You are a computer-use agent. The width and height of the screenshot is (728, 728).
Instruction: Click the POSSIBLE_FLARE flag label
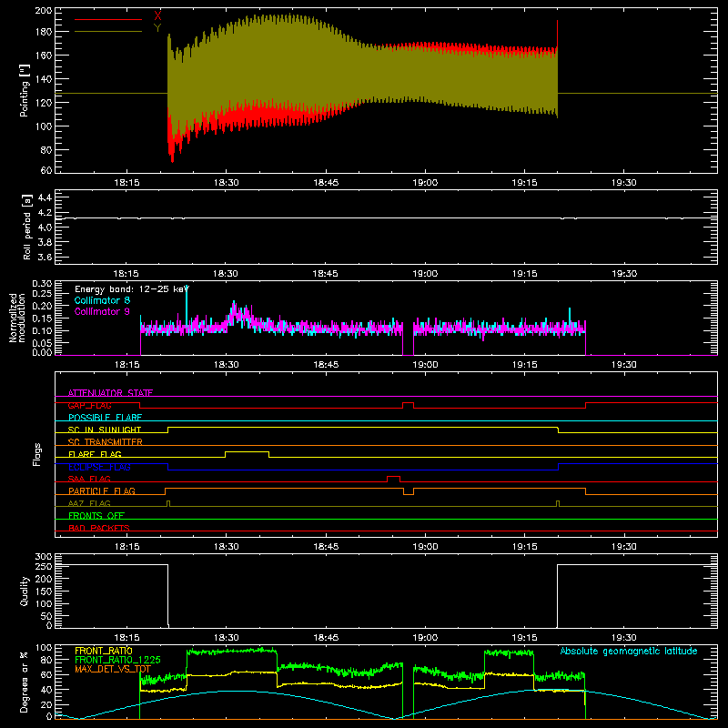[105, 418]
